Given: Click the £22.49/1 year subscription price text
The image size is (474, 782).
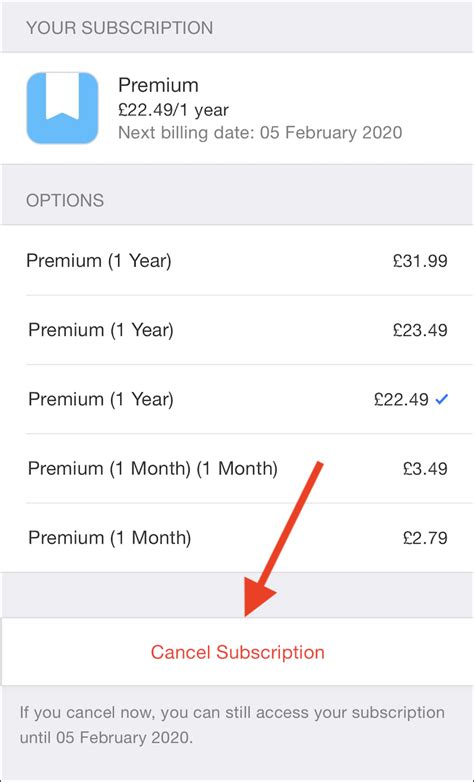Looking at the screenshot, I should [x=173, y=110].
